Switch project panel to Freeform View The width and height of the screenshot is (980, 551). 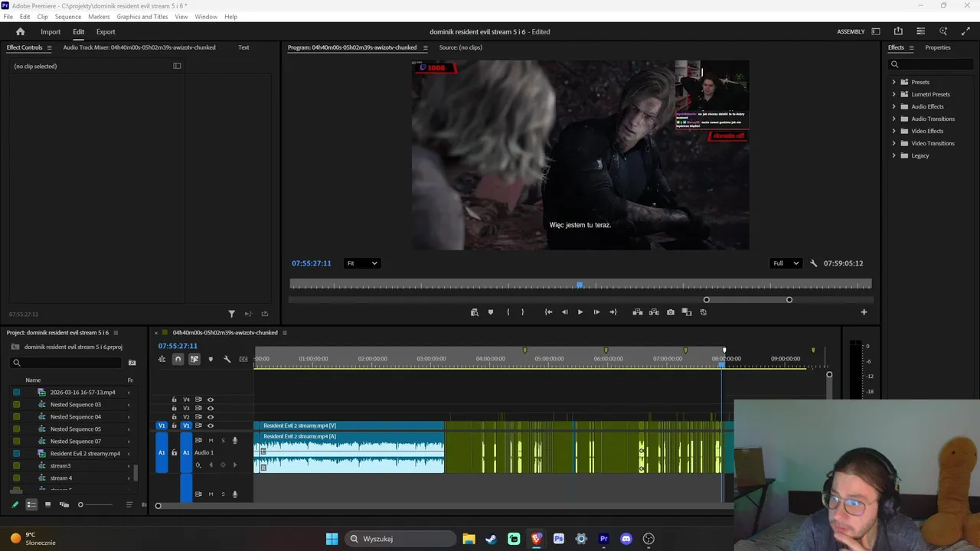point(64,505)
